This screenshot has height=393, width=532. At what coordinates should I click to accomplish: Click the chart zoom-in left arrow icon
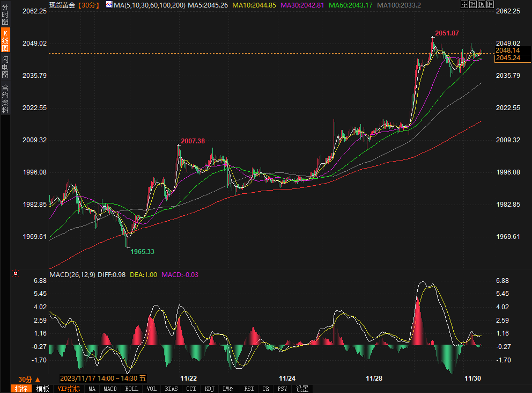click(x=473, y=4)
